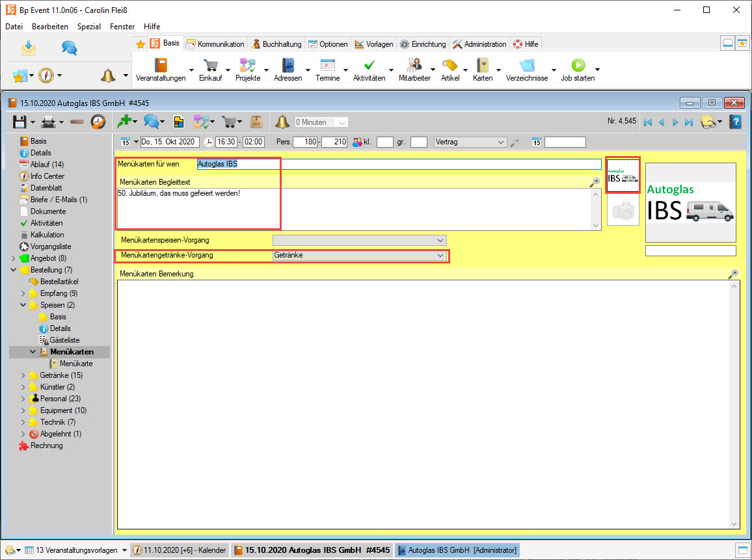Collapse the Bestellung (7) tree node

[14, 270]
